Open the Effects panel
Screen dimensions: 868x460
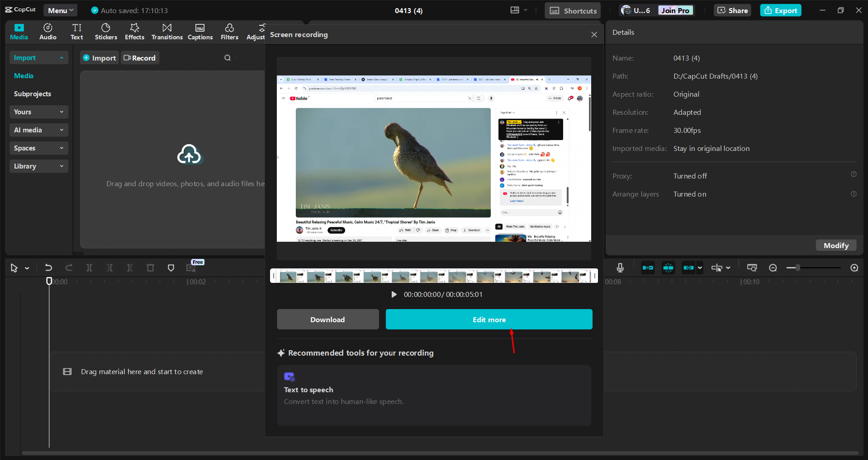(x=134, y=32)
